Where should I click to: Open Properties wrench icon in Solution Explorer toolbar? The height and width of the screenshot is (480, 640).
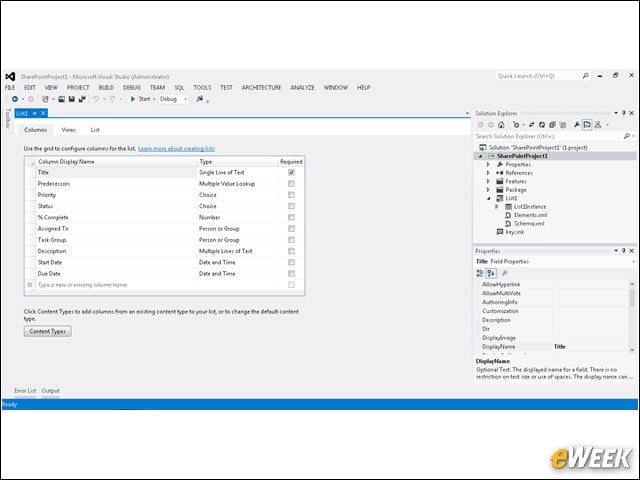point(576,125)
